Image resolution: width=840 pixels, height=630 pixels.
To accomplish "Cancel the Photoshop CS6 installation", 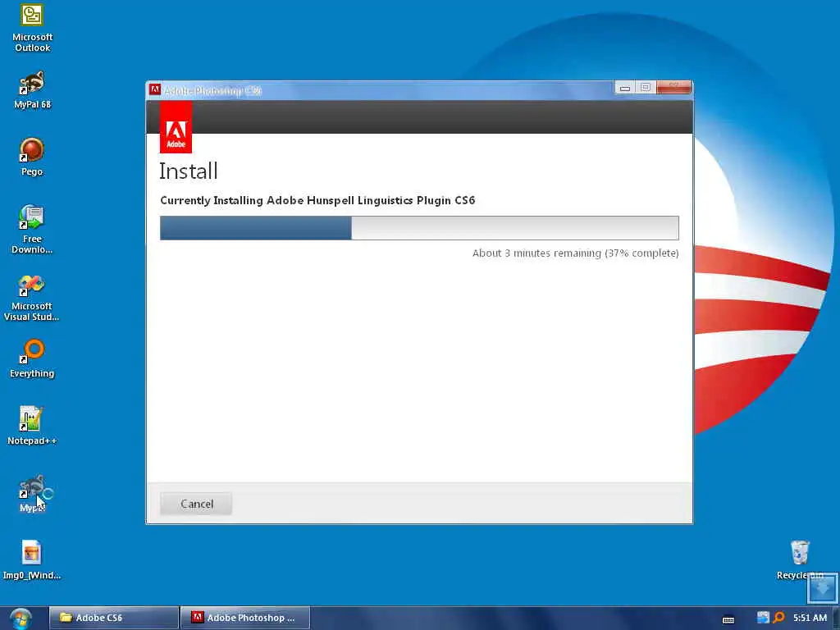I will 196,504.
